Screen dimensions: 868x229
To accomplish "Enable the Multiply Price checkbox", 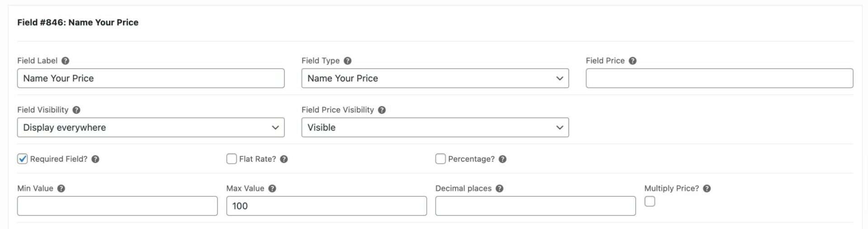I will [x=650, y=202].
